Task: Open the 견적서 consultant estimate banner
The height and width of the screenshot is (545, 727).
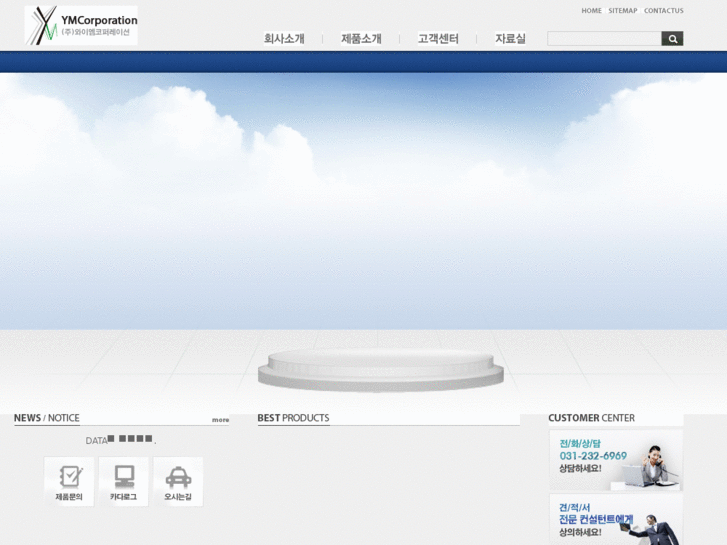Action: click(x=616, y=519)
